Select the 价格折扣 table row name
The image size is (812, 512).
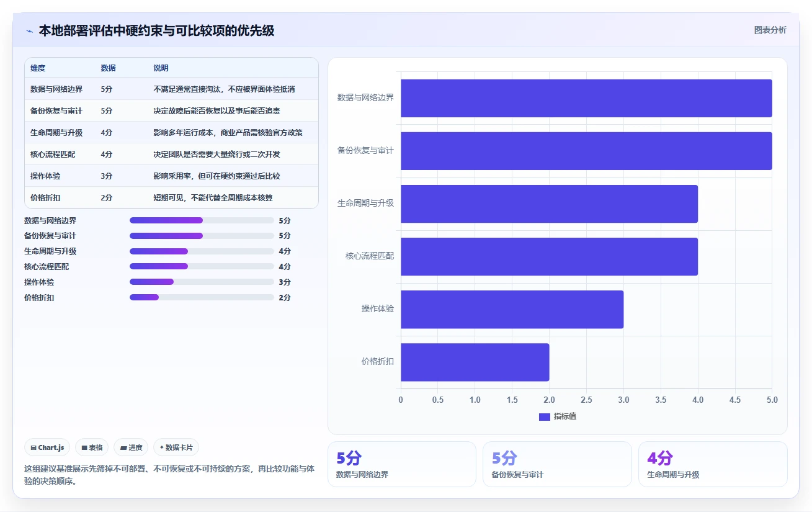point(45,198)
